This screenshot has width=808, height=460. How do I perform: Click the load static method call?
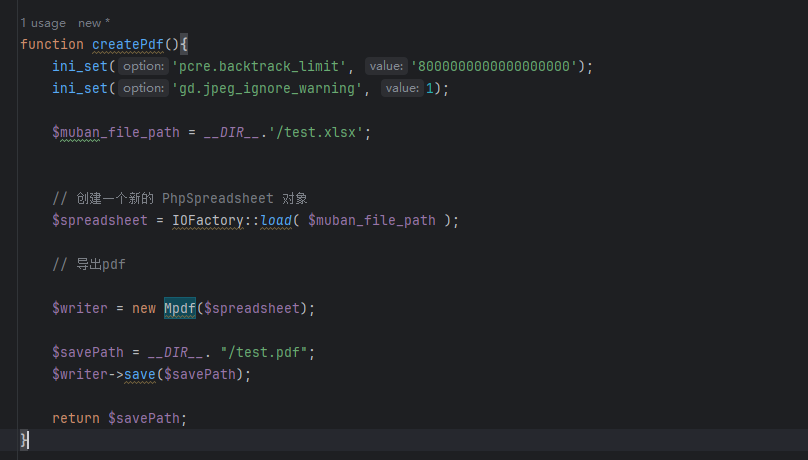276,220
